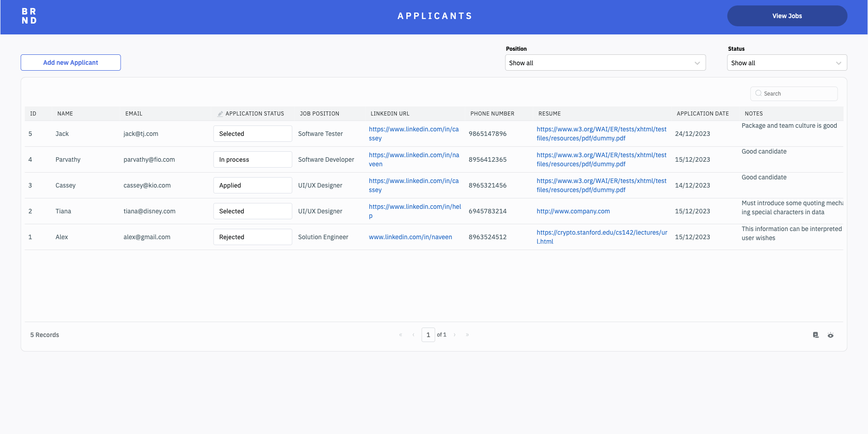Click pencil icon beside Application Status header
This screenshot has width=868, height=434.
pos(220,114)
